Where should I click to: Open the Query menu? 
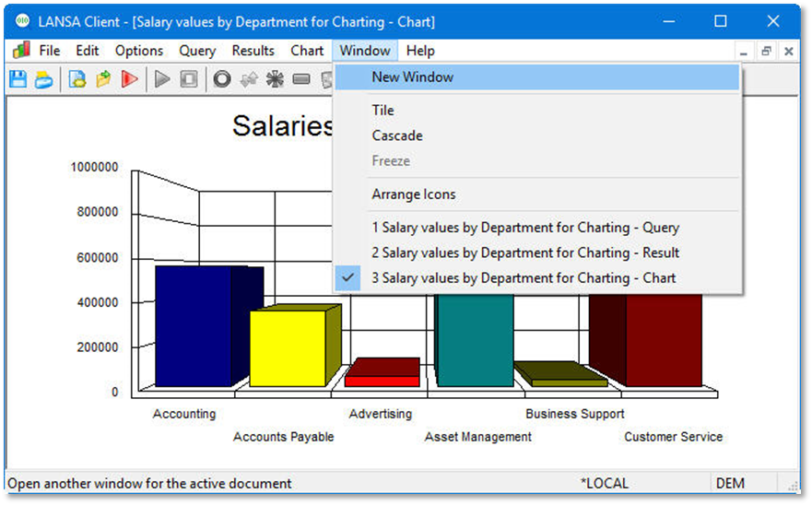[197, 51]
